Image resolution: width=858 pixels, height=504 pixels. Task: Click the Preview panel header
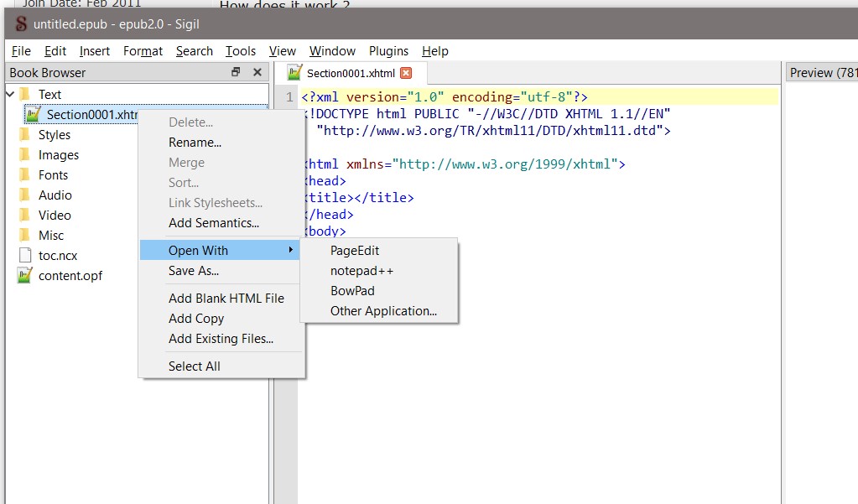point(822,72)
